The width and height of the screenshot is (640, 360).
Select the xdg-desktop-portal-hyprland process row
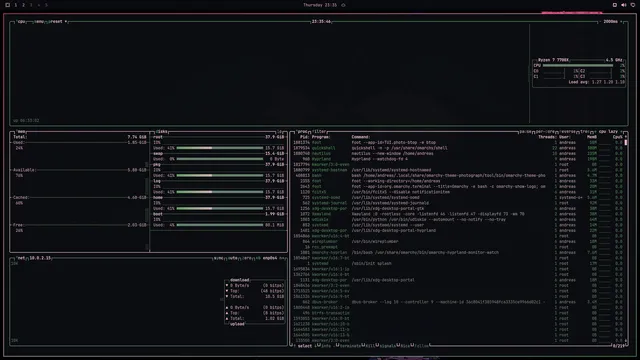pos(458,231)
